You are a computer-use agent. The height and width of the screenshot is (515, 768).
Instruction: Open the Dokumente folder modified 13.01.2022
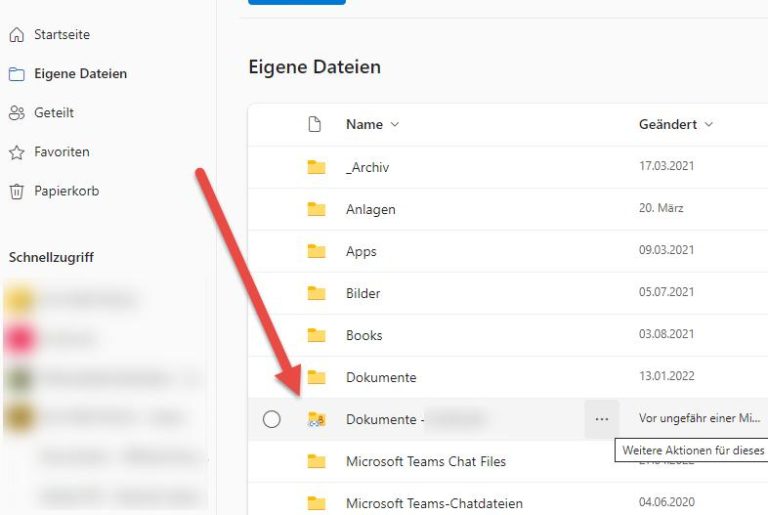(381, 377)
